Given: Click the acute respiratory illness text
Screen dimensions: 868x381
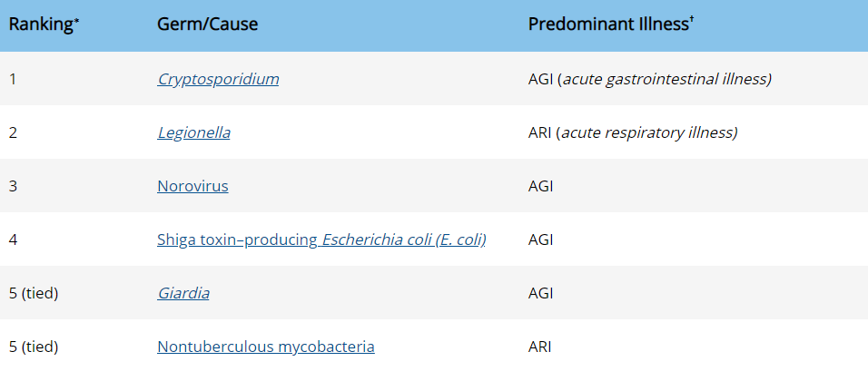Looking at the screenshot, I should (x=647, y=132).
